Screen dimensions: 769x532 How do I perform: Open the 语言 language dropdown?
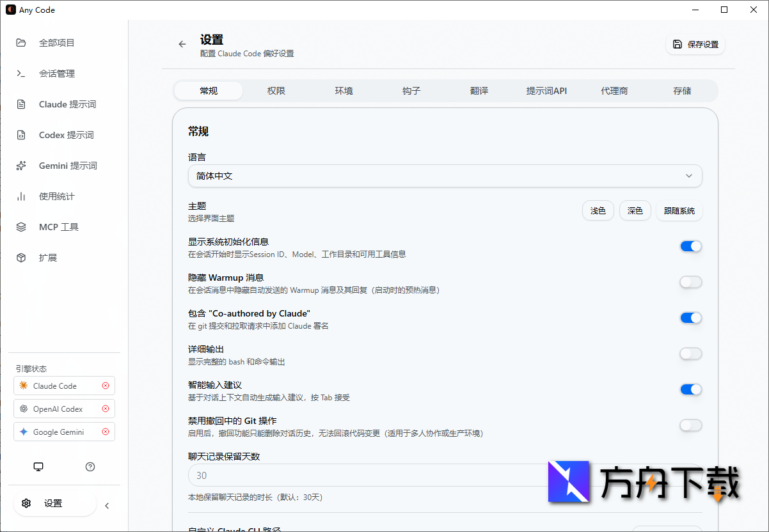pos(445,176)
